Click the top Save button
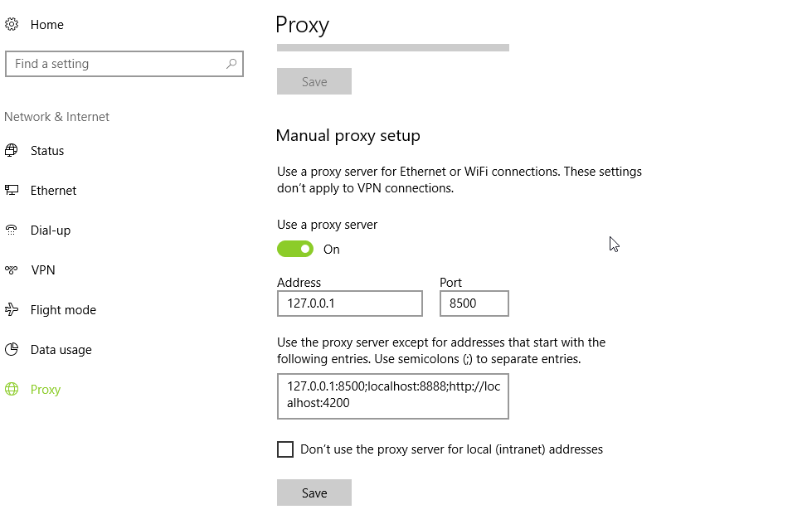Viewport: 812px width, 529px height. [314, 81]
